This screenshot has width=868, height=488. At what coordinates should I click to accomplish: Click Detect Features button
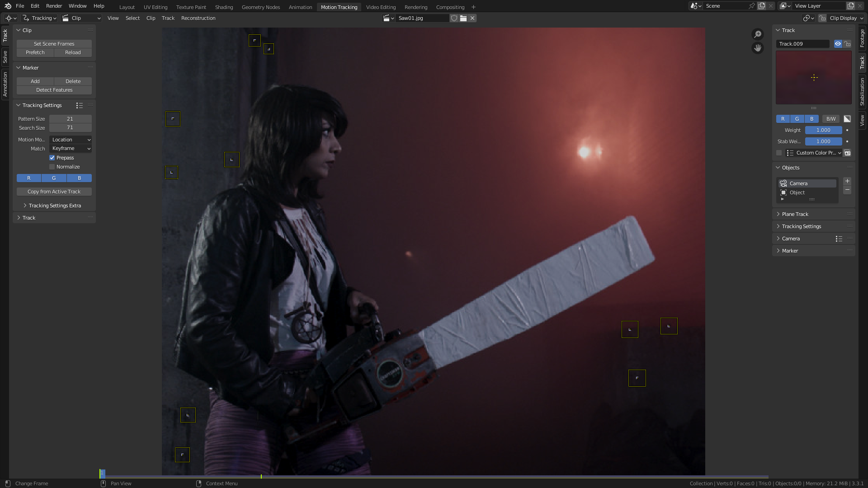click(x=54, y=90)
